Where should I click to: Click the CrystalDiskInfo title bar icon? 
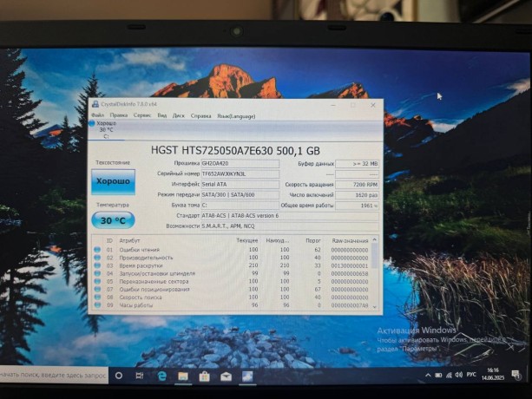click(x=95, y=104)
